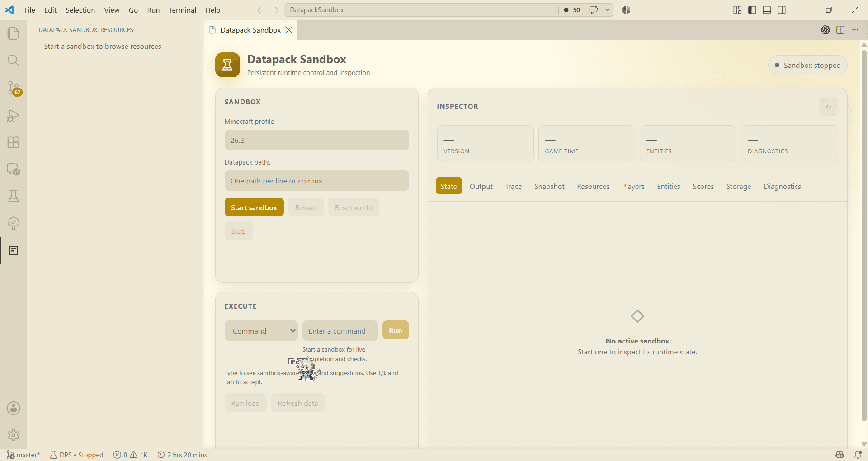Click the Stop button

(x=238, y=231)
